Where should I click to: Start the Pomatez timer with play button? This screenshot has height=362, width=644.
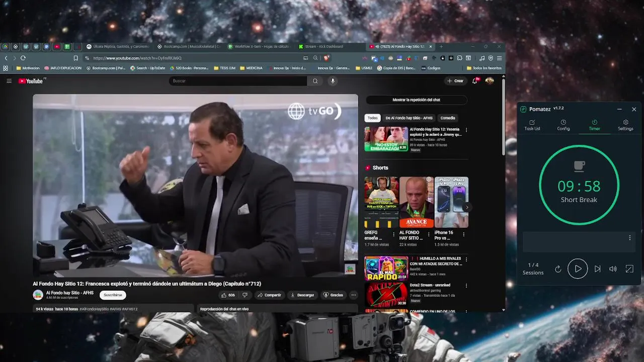pos(578,269)
